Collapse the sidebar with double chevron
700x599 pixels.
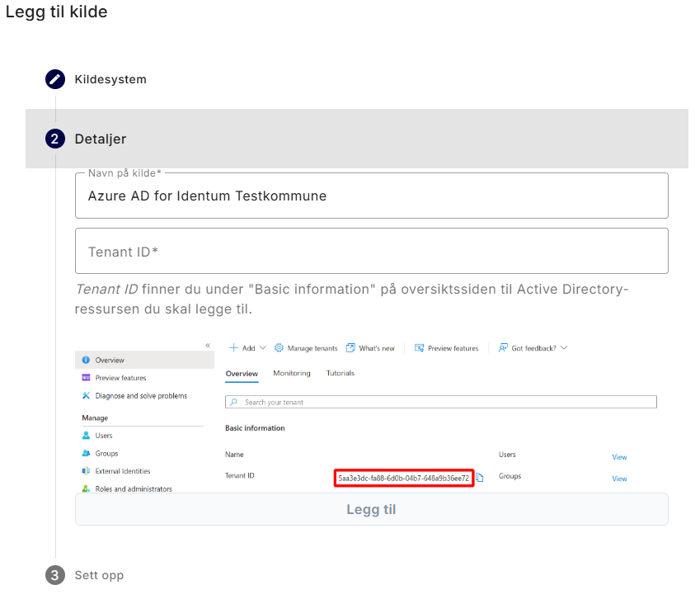[x=208, y=345]
